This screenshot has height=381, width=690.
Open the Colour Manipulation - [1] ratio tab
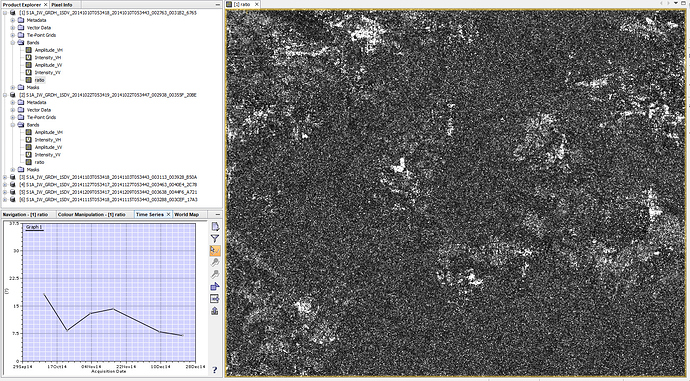[x=92, y=214]
